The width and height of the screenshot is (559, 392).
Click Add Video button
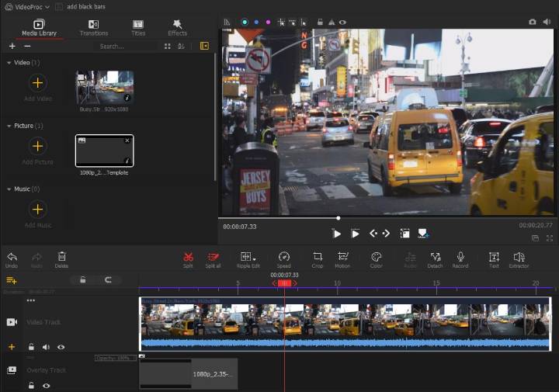(x=37, y=84)
